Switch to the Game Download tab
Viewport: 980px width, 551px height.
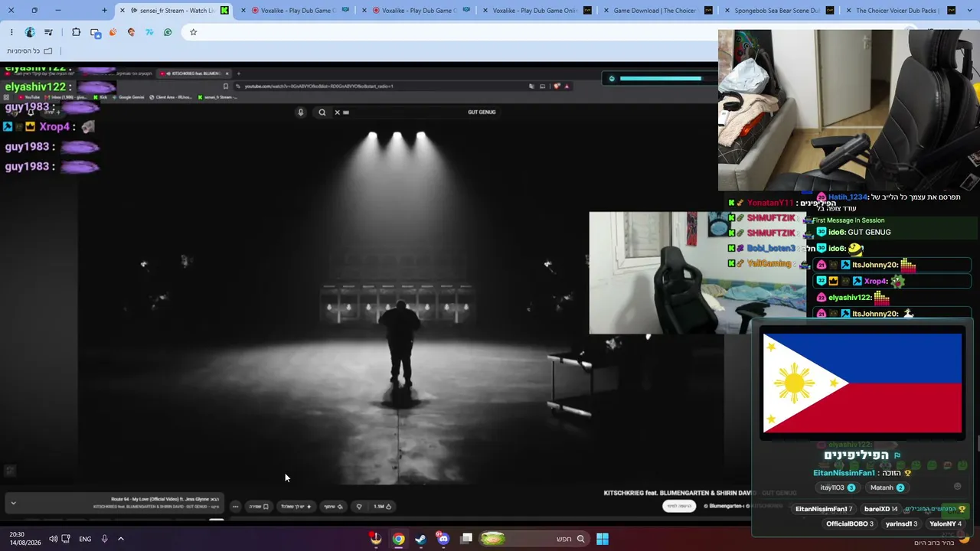click(x=660, y=11)
